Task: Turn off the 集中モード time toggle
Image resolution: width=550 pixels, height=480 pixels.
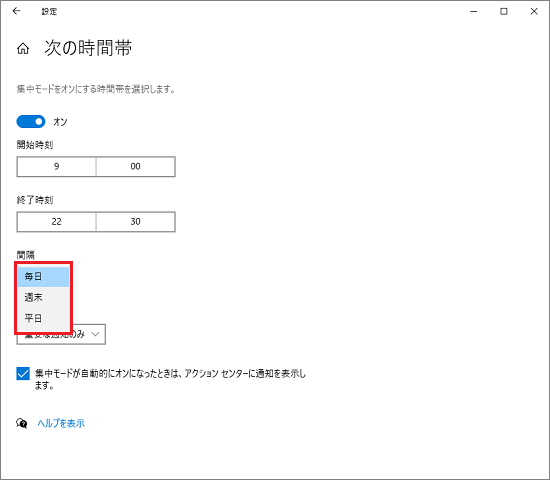Action: pyautogui.click(x=31, y=122)
